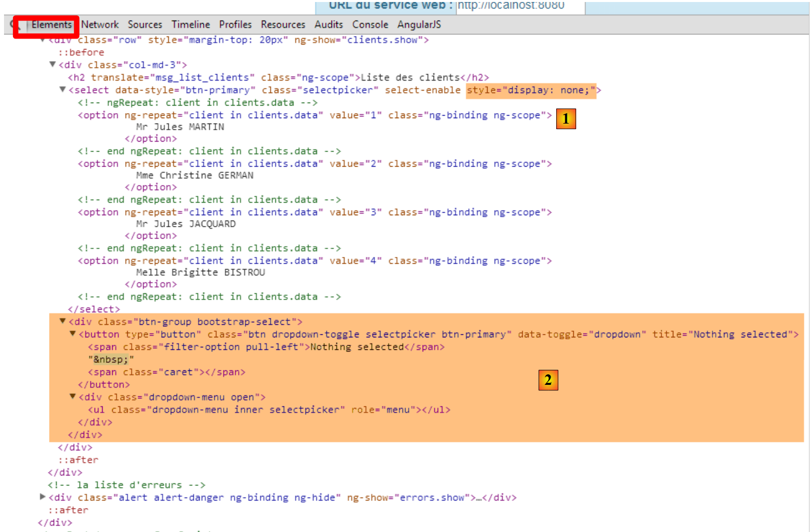
Task: Select the Profiles tab
Action: [x=235, y=25]
